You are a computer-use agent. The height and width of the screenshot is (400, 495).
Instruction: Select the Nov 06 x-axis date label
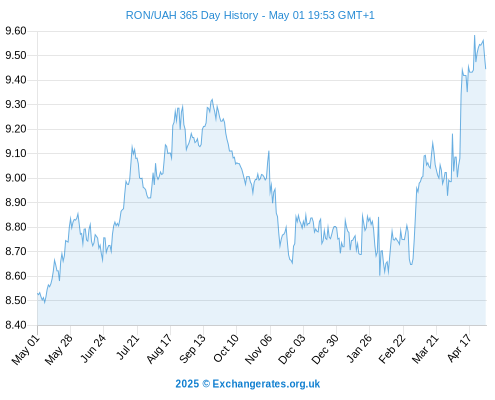click(x=258, y=349)
